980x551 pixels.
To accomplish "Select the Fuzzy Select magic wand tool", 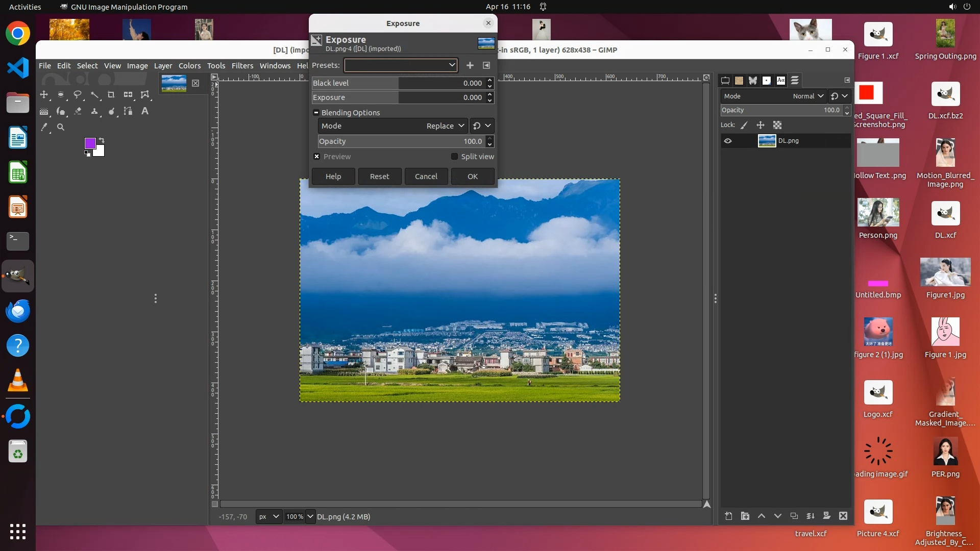I will tap(94, 95).
